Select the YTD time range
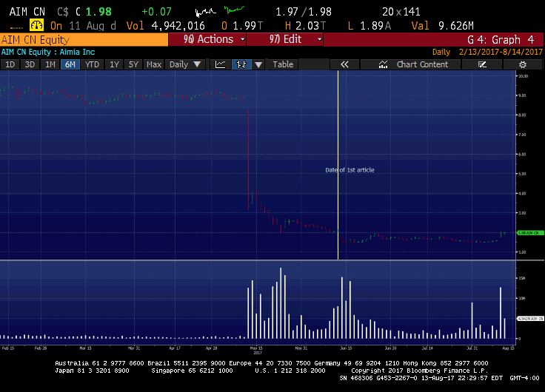 (92, 64)
